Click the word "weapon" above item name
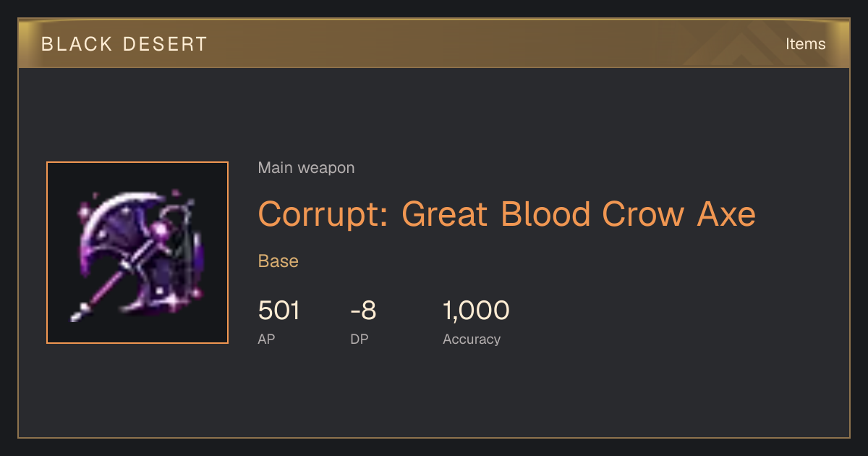 coord(326,169)
